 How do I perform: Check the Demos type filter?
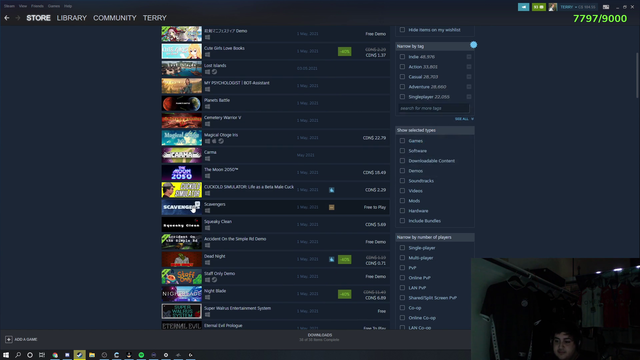402,171
